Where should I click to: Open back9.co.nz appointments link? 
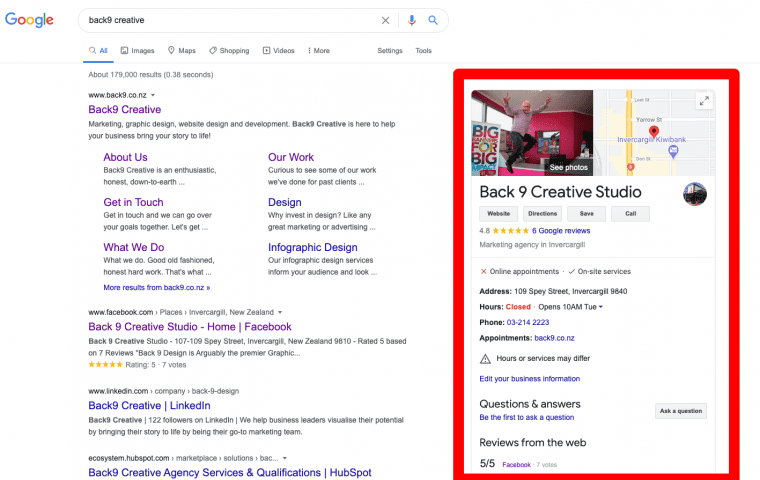coord(554,338)
